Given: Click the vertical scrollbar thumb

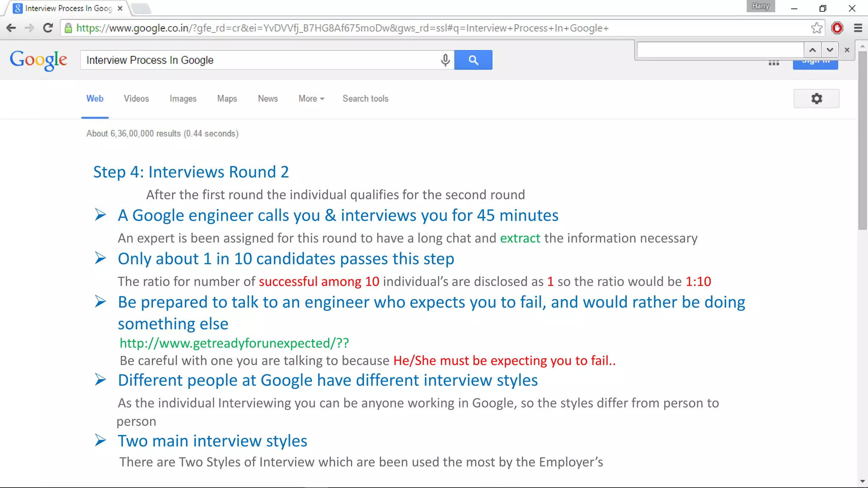Looking at the screenshot, I should tap(862, 140).
